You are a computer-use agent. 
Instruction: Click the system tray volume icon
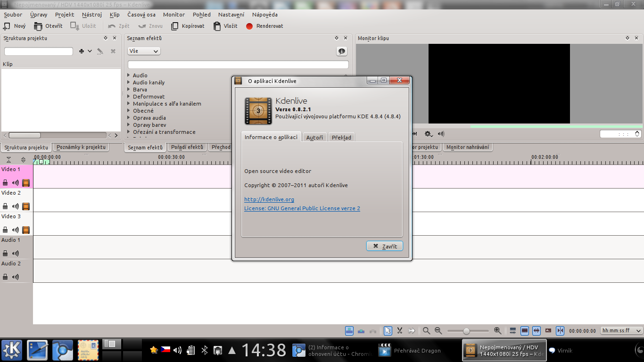point(178,350)
